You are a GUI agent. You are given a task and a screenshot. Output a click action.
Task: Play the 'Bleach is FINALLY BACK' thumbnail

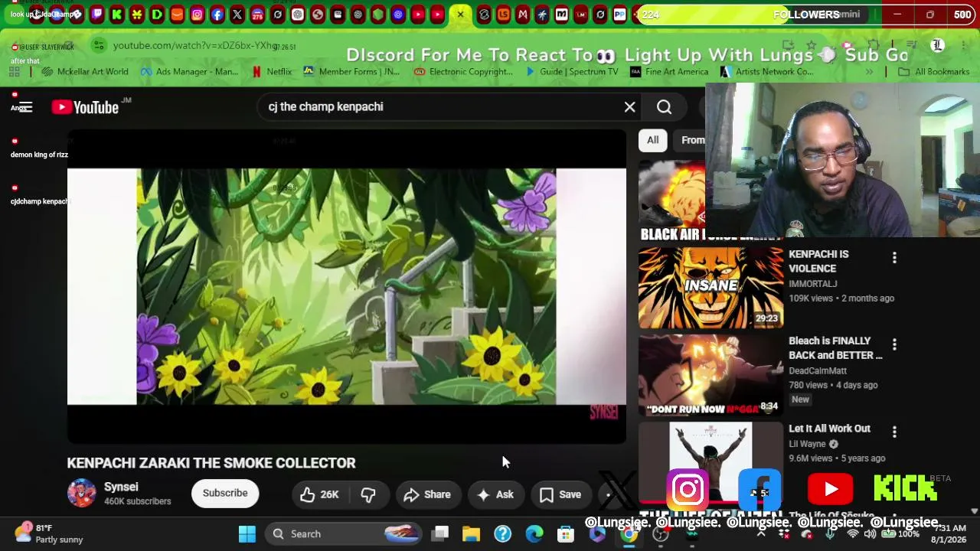[710, 375]
